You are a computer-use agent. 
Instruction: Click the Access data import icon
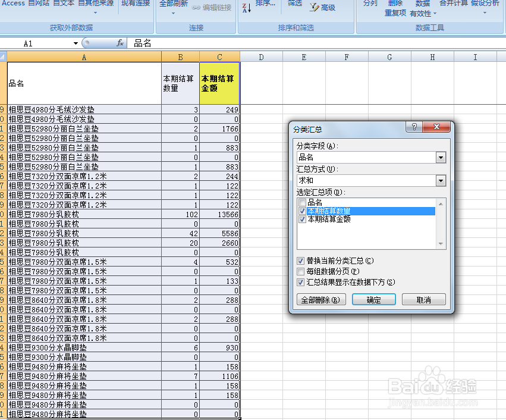[12, 4]
